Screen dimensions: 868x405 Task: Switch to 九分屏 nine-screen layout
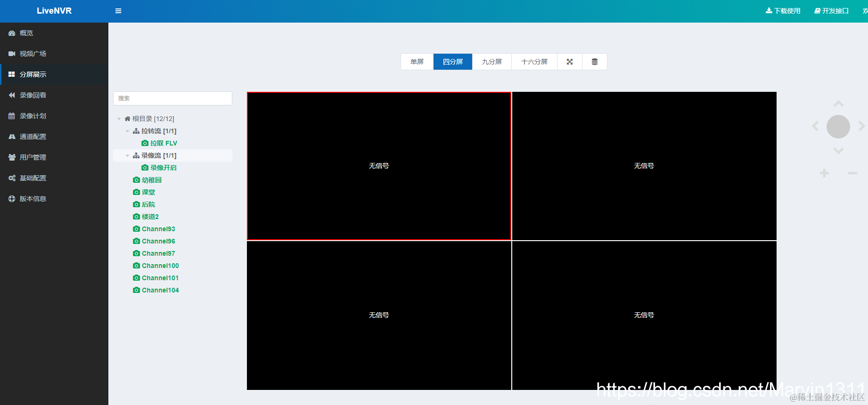[492, 62]
